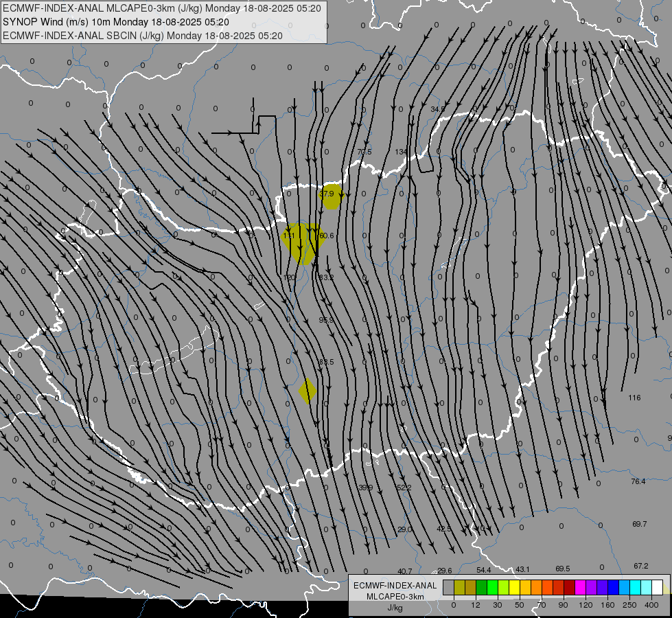672x618 pixels.
Task: Select the bright cyan legend swatch
Action: tap(636, 587)
